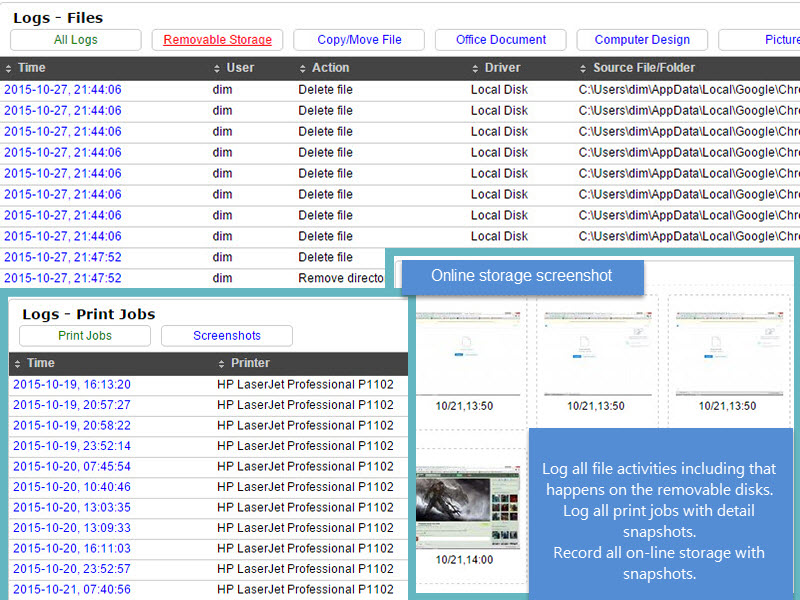Open the 2015-10-19, 16:13:20 print job entry
The width and height of the screenshot is (800, 600).
pos(71,384)
